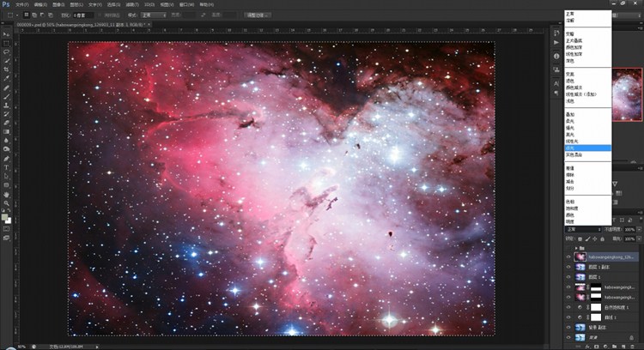Select the Crop tool

tap(6, 69)
